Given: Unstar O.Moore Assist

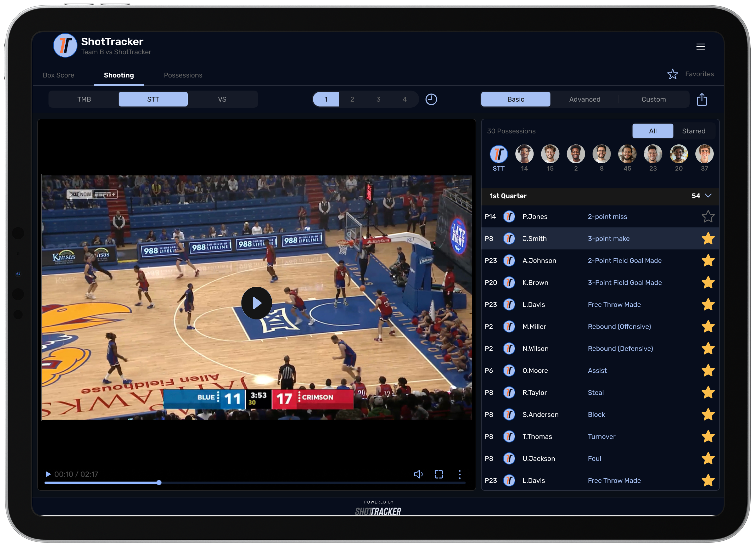Looking at the screenshot, I should 708,370.
